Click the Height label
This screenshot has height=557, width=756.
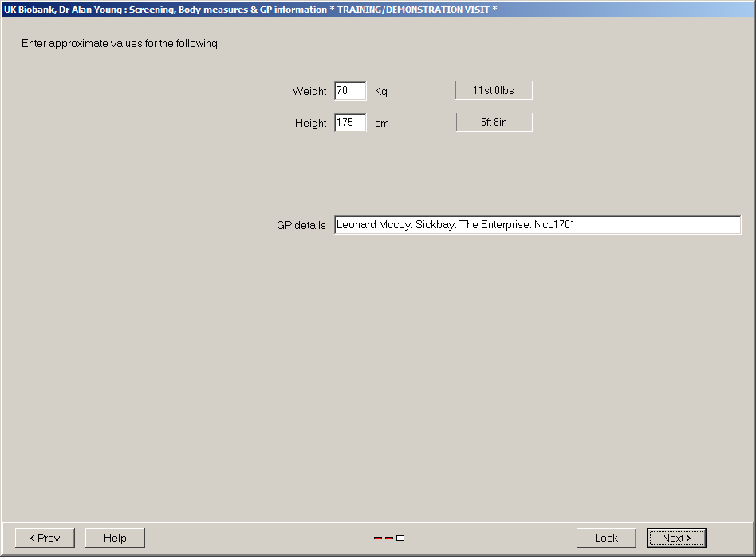(x=310, y=124)
